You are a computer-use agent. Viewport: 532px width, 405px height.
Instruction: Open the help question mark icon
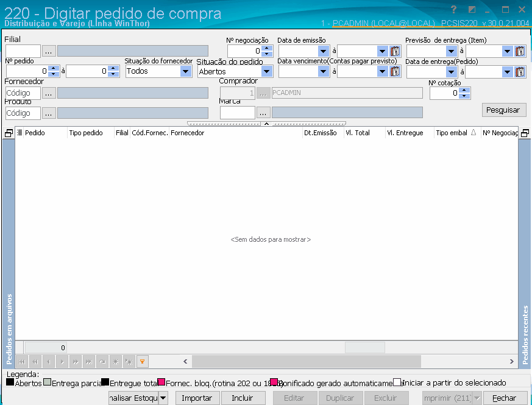(x=453, y=10)
